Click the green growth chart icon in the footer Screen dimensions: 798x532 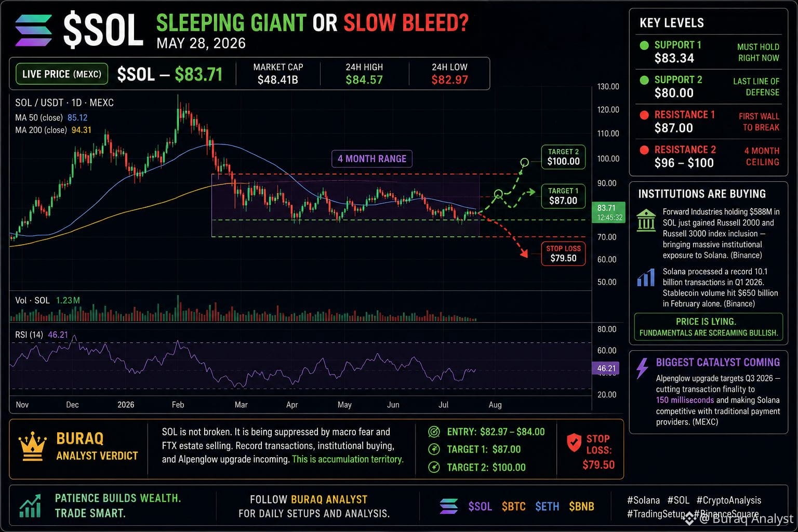30,506
